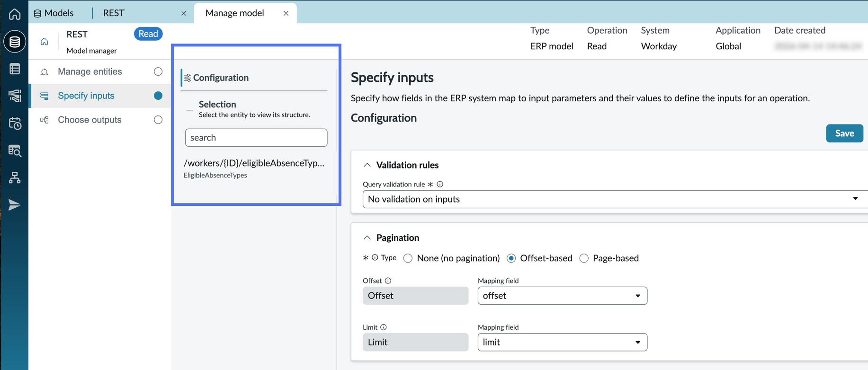This screenshot has height=370, width=868.
Task: Show info for pagination Type
Action: point(375,258)
